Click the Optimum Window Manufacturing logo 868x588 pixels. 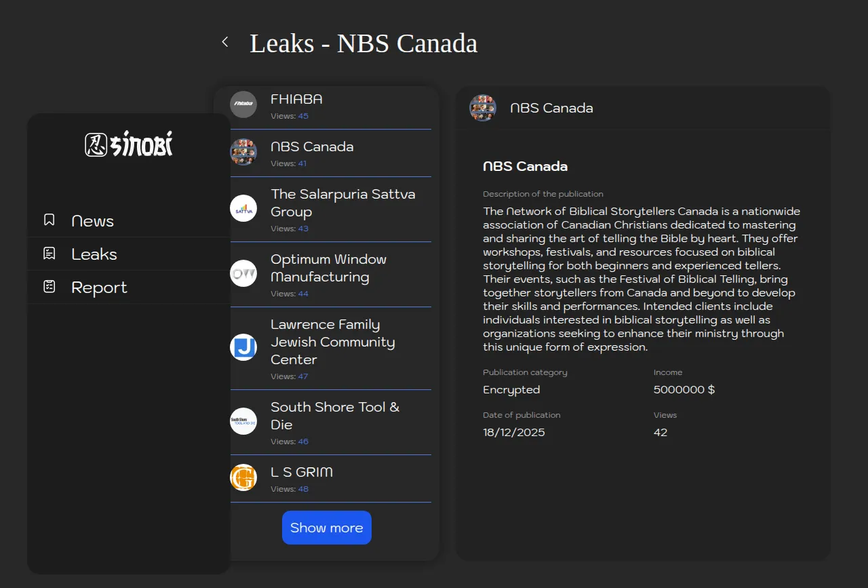tap(243, 273)
